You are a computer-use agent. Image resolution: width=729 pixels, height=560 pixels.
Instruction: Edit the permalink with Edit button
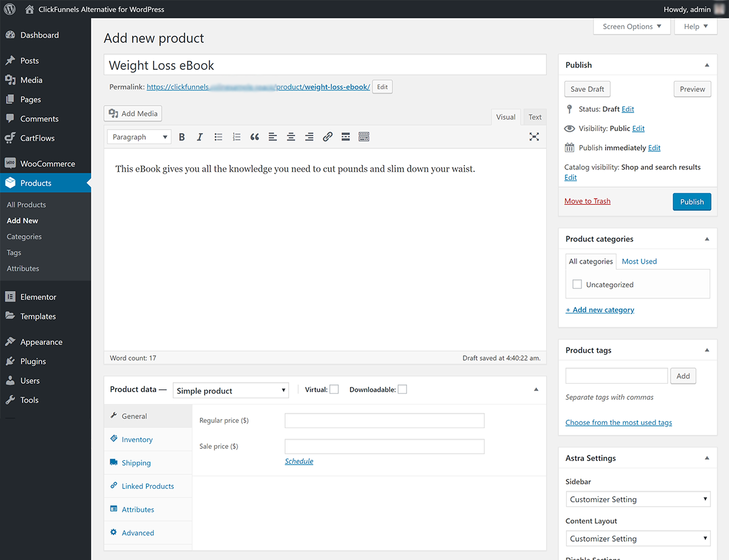(382, 87)
